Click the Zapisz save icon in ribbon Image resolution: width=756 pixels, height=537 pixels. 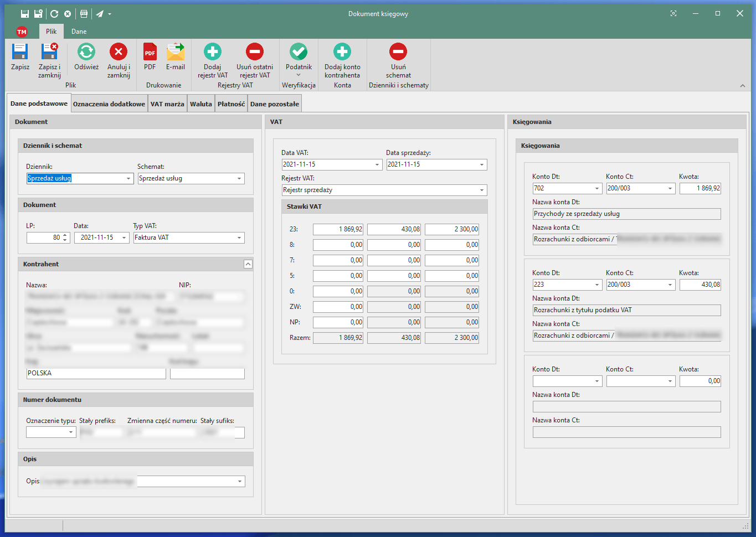[20, 53]
